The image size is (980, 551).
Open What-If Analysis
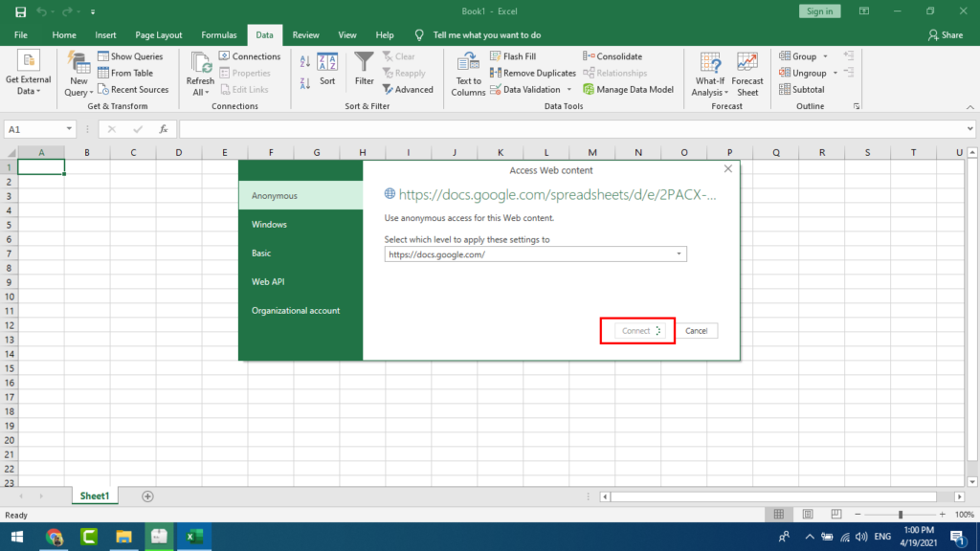710,74
